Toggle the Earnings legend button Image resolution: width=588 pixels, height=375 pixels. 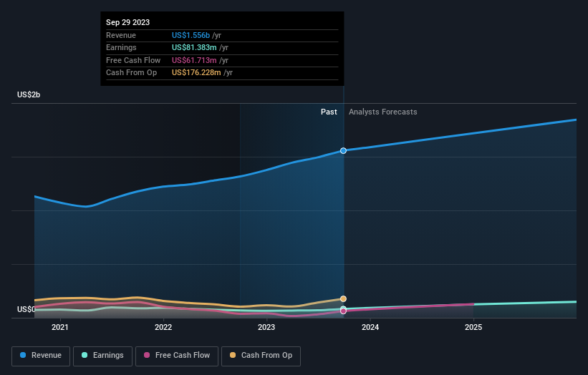pyautogui.click(x=102, y=356)
